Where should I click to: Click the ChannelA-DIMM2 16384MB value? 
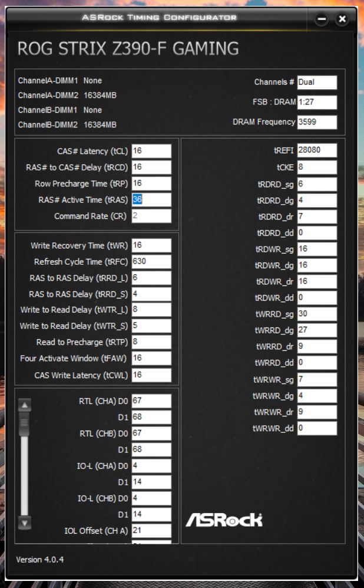click(x=100, y=96)
